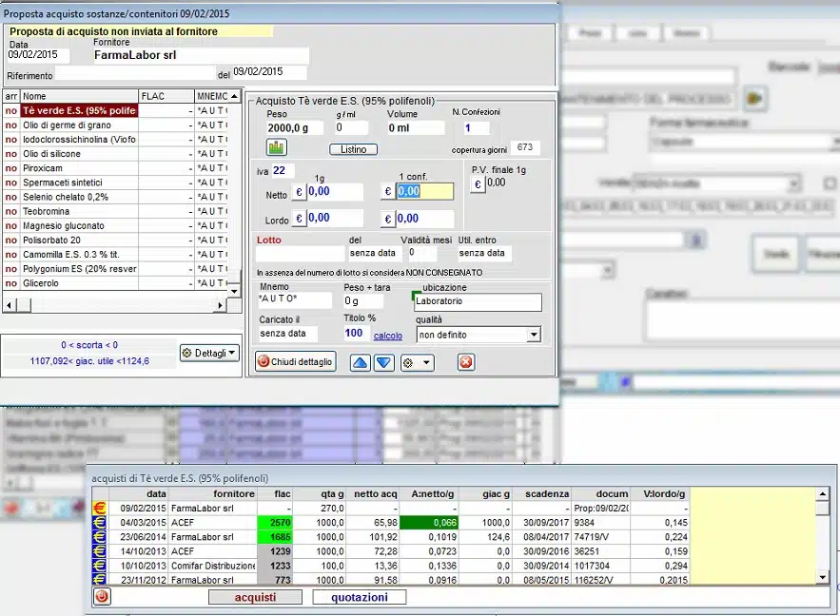This screenshot has height=616, width=840.
Task: Click euro icon on 23/06/2014 FarmaLabor row
Action: pos(100,537)
